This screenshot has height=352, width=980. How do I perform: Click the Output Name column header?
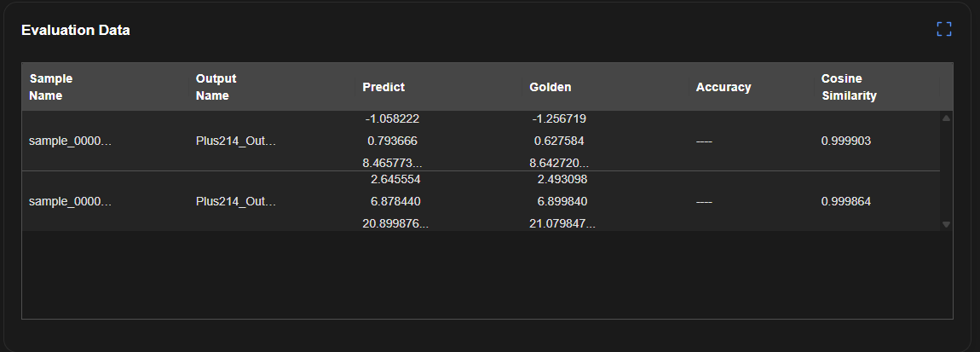[x=216, y=87]
